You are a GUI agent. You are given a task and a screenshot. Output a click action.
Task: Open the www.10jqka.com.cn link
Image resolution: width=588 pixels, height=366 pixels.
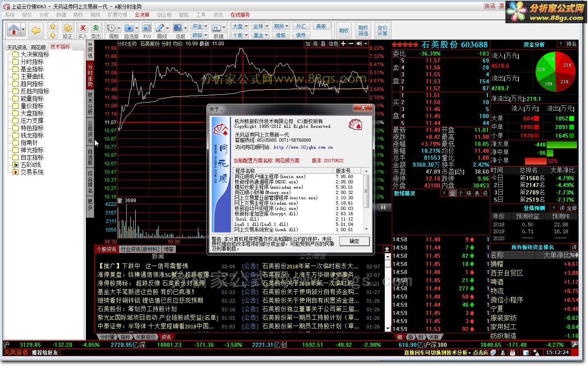pyautogui.click(x=303, y=147)
